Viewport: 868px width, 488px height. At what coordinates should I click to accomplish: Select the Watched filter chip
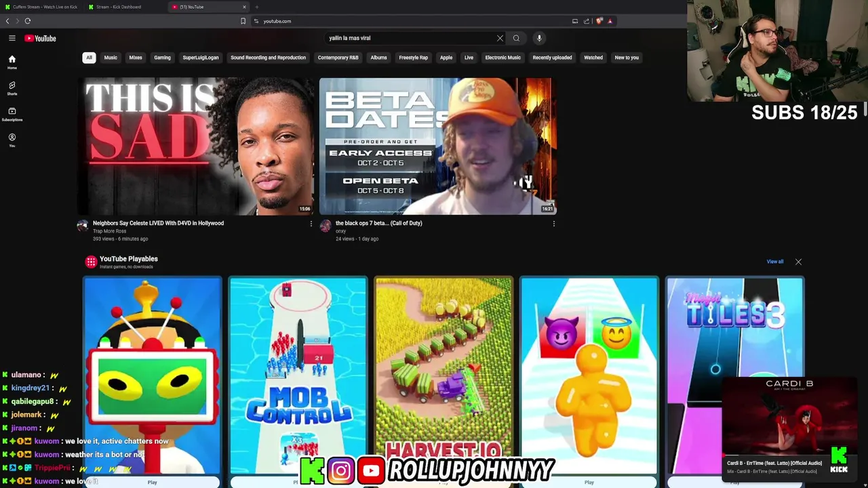point(593,58)
